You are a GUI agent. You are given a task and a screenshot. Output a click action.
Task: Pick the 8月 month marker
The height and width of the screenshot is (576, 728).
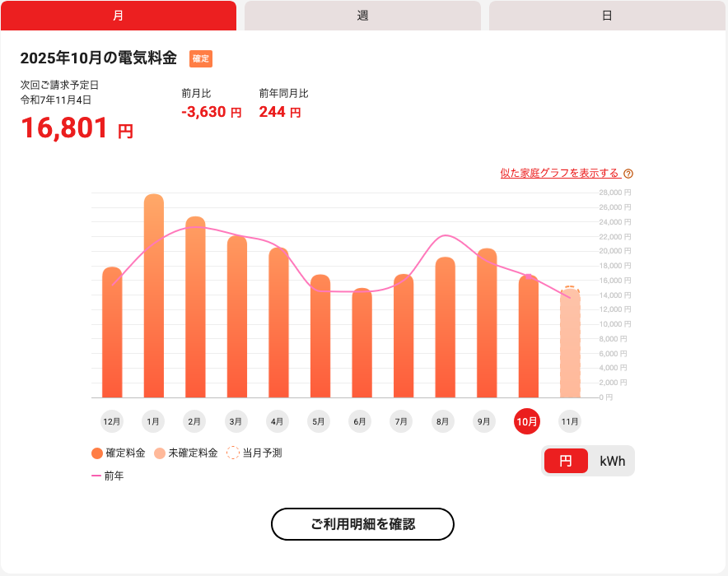tap(443, 421)
